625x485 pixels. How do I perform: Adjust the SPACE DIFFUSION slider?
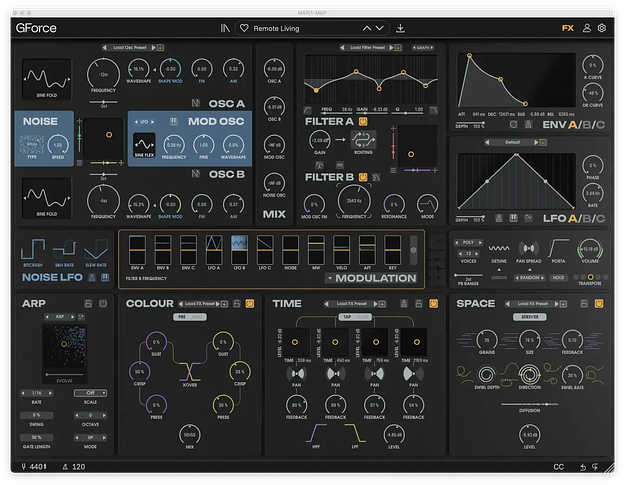tap(530, 404)
